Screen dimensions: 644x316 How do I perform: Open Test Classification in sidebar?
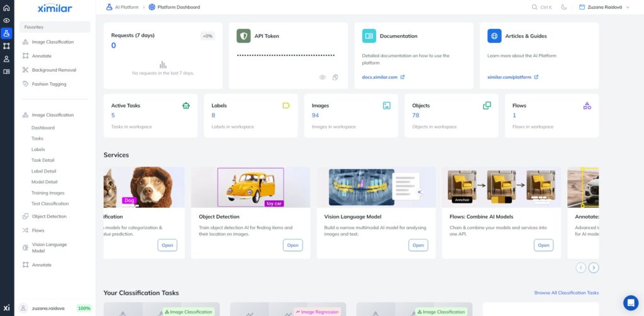tap(50, 203)
